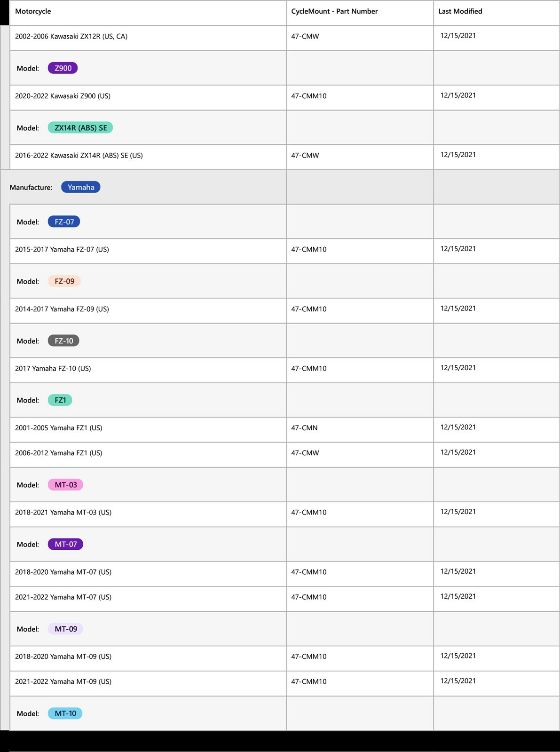560x752 pixels.
Task: Select the 2006-2012 Yamaha FZ1 (US) row
Action: tap(284, 455)
